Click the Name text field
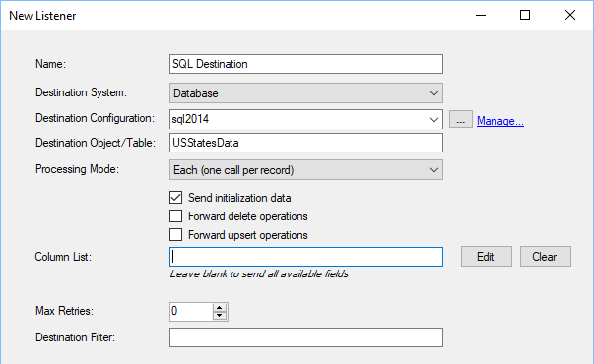 point(306,64)
